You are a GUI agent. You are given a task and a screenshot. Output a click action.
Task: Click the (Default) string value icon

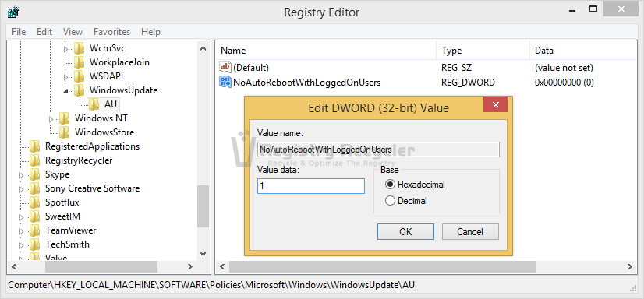pos(225,67)
